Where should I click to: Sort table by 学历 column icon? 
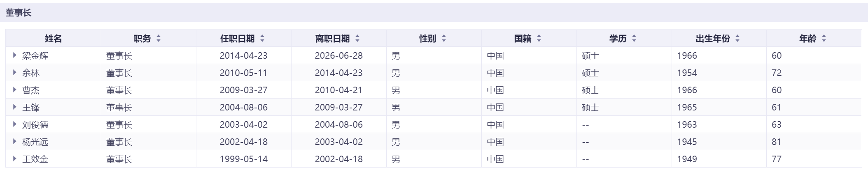click(x=634, y=39)
